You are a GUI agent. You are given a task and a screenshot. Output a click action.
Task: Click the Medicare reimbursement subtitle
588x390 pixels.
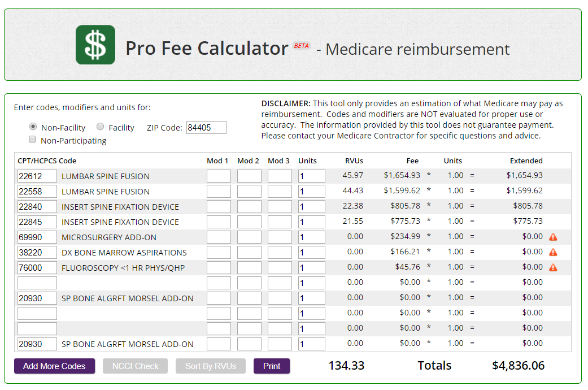coord(417,50)
